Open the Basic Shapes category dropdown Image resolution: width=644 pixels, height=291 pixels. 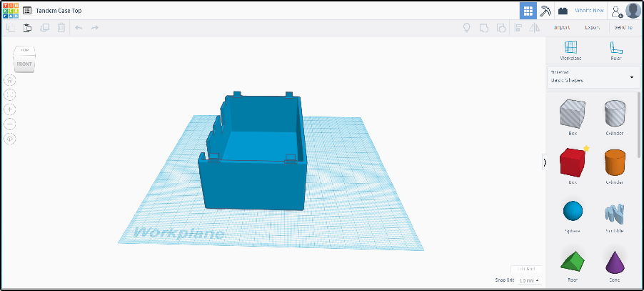point(592,77)
